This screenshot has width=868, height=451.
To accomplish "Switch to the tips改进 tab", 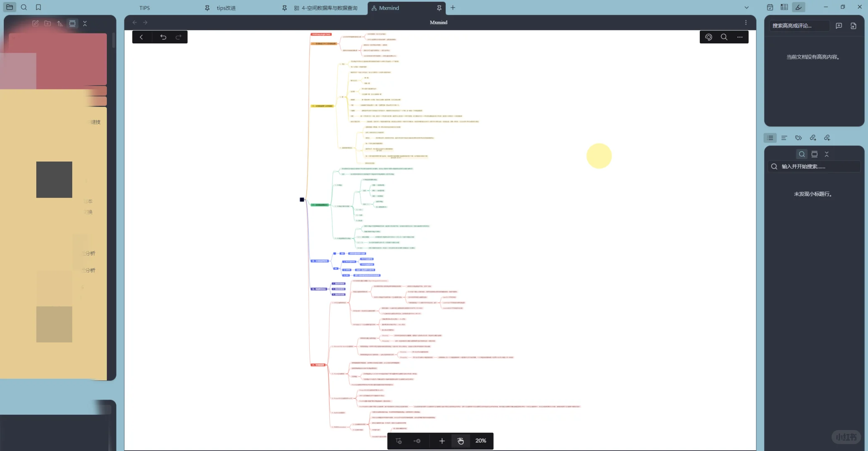I will (226, 8).
